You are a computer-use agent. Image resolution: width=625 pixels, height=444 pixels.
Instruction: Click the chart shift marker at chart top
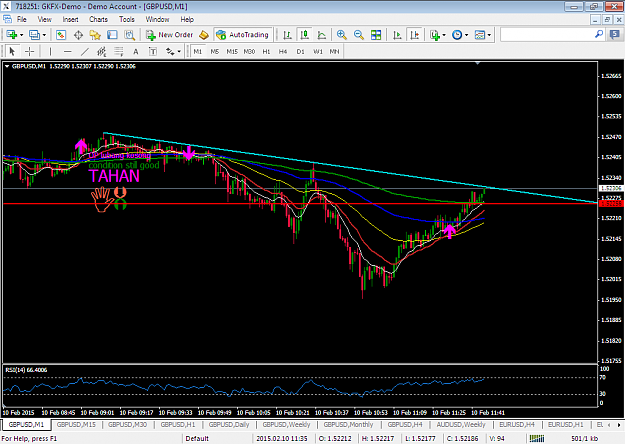(x=478, y=63)
